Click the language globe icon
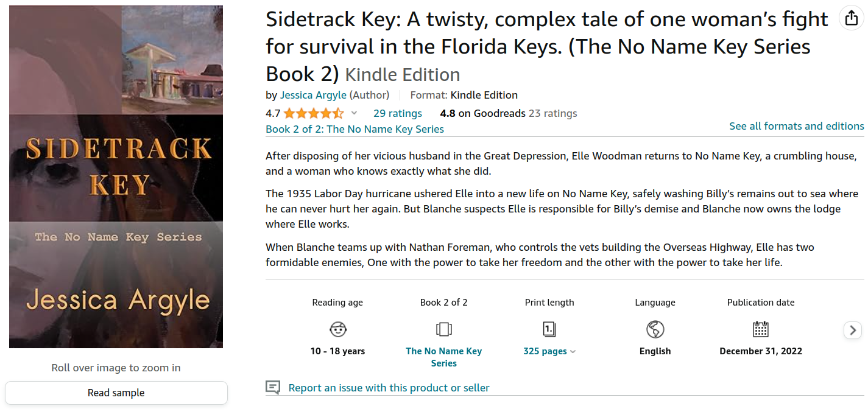 point(655,329)
